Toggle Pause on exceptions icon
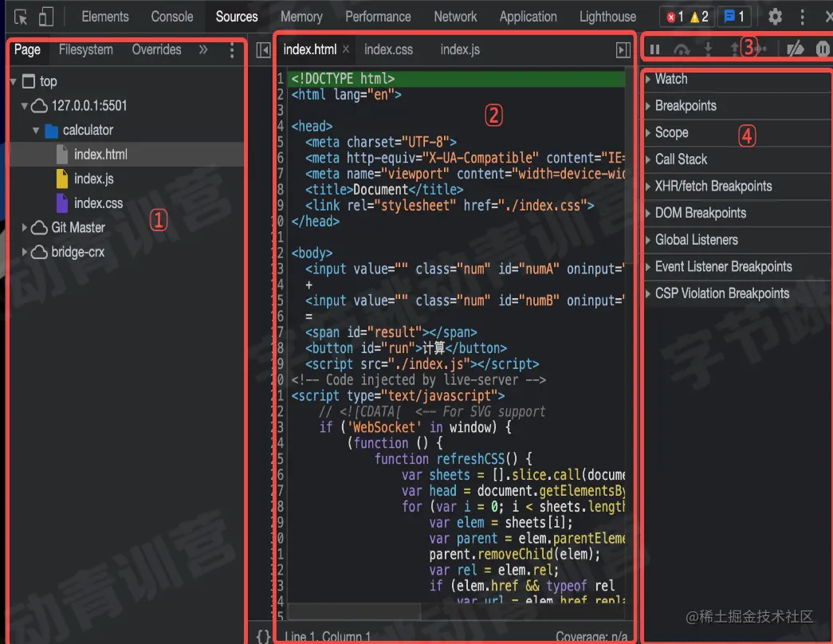The width and height of the screenshot is (833, 644). tap(823, 49)
